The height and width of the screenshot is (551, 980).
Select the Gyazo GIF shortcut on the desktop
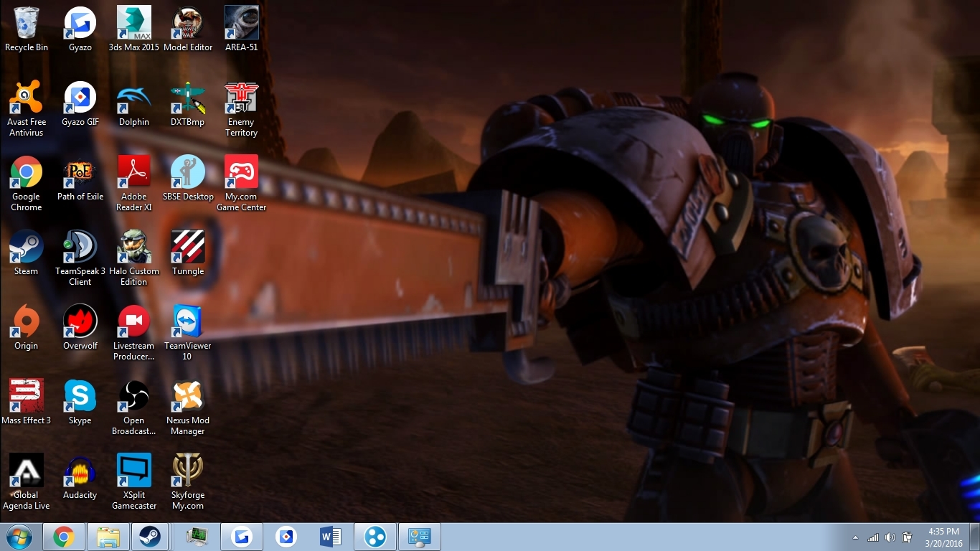[x=80, y=104]
